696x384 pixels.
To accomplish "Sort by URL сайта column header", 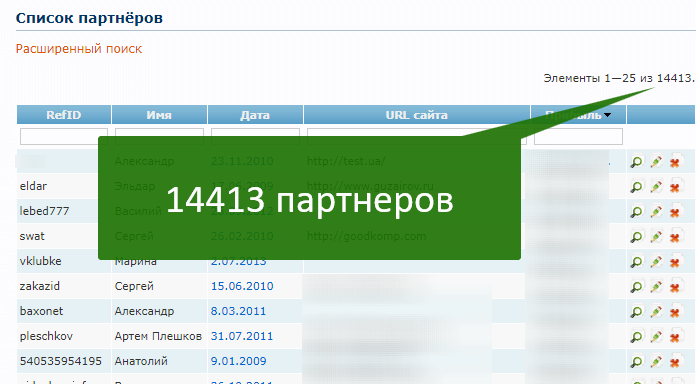I will click(416, 115).
